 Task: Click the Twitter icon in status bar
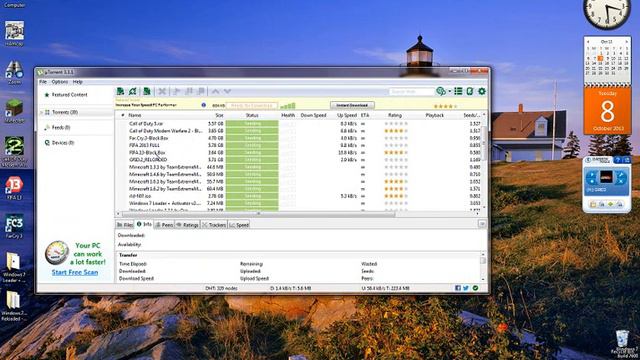point(466,288)
